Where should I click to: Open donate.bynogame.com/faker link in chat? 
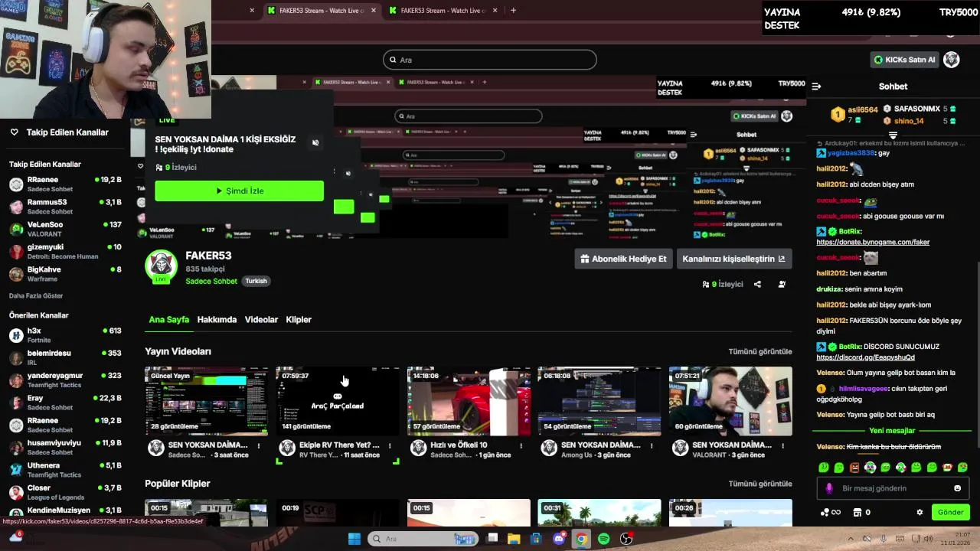[873, 242]
